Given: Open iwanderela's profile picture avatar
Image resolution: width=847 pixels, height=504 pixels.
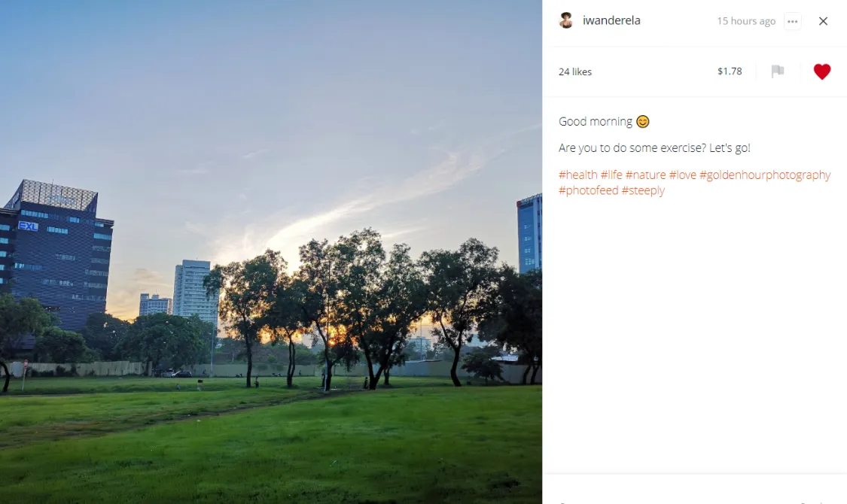Looking at the screenshot, I should tap(566, 20).
